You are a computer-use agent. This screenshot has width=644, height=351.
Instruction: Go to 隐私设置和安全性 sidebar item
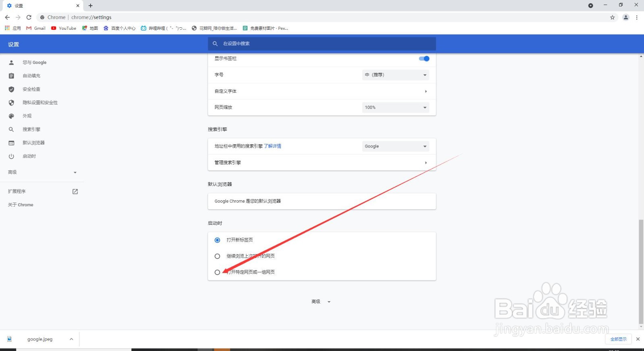pos(40,103)
